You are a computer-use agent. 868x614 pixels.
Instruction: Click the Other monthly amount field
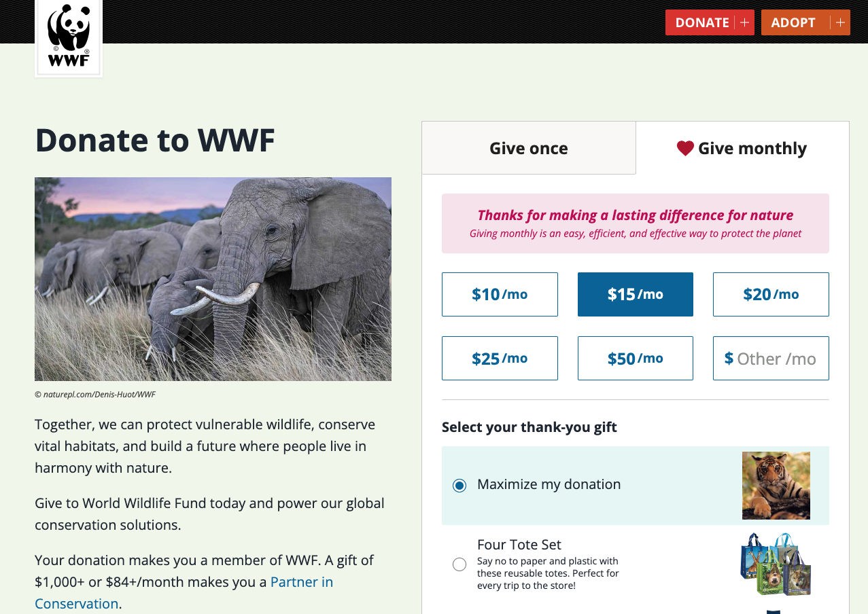770,358
